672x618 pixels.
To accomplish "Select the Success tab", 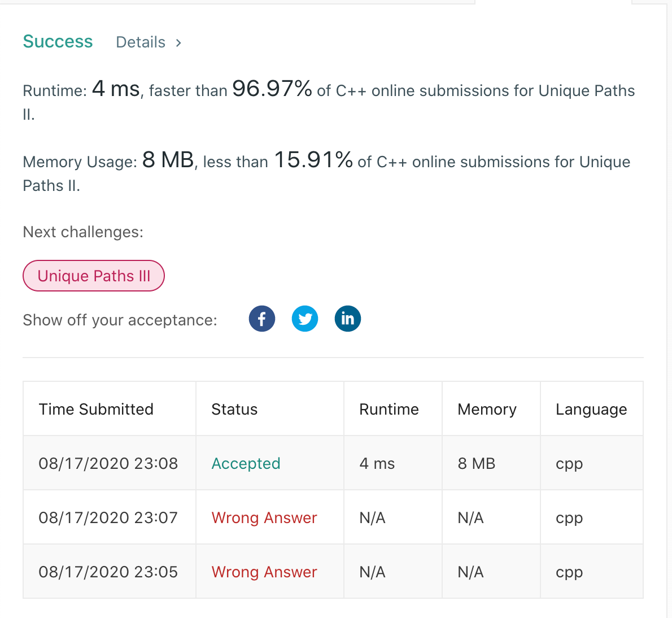I will point(58,41).
